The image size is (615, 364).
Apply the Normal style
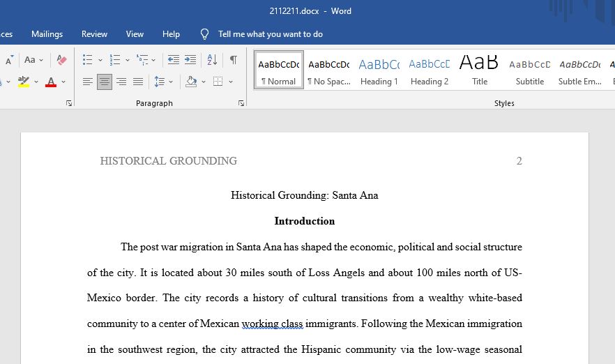point(279,70)
